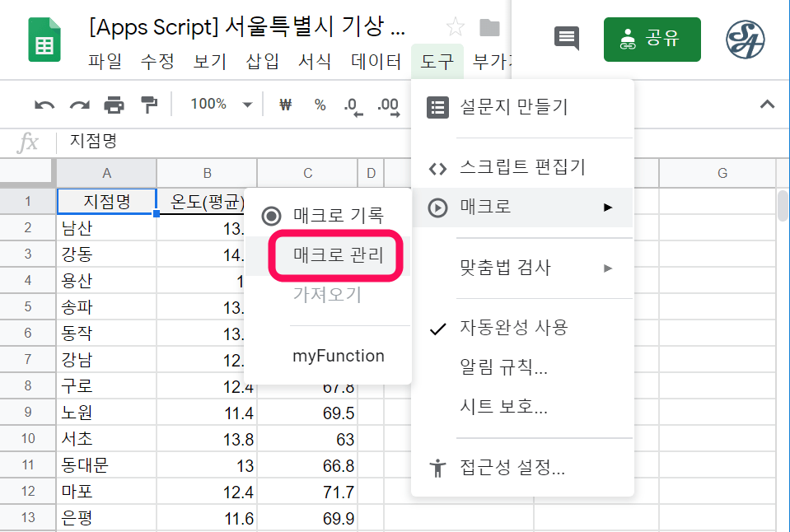
Task: Expand the 매크로 submenu entry
Action: point(522,208)
